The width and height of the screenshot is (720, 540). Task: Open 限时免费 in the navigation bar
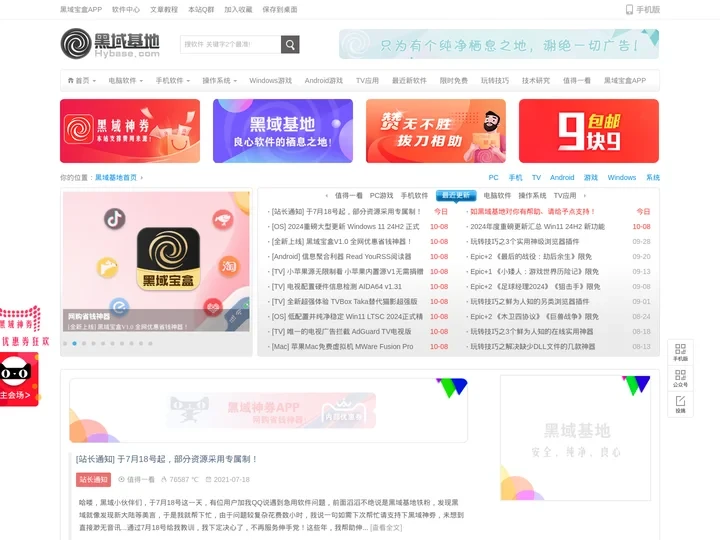453,80
